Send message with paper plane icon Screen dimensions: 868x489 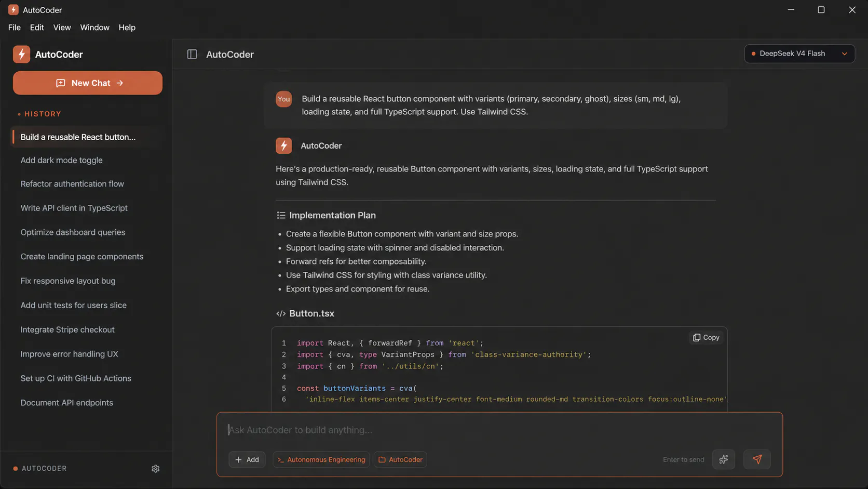click(757, 459)
